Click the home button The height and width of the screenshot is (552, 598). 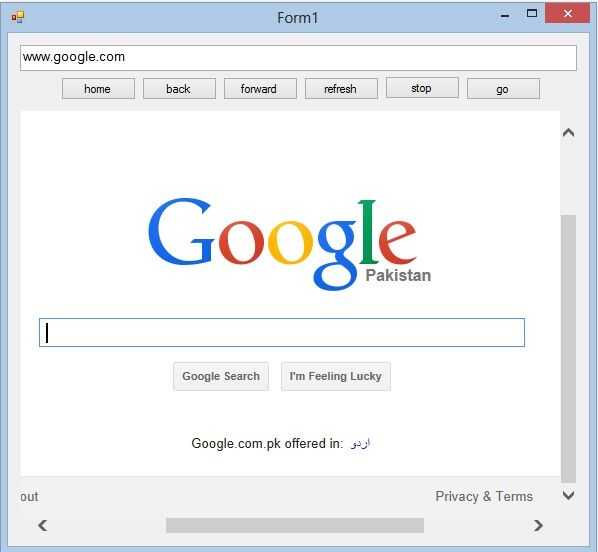click(98, 89)
